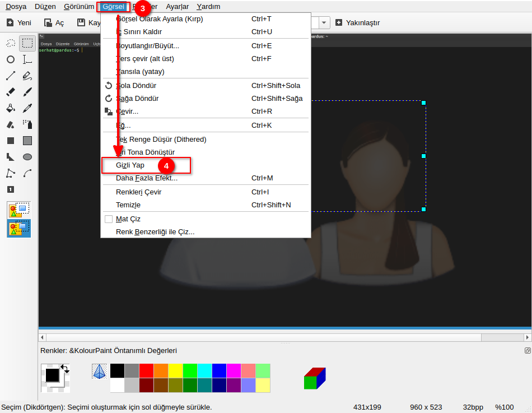Screen dimensions: 532x413
Task: Pick the Text tool
Action: (27, 59)
